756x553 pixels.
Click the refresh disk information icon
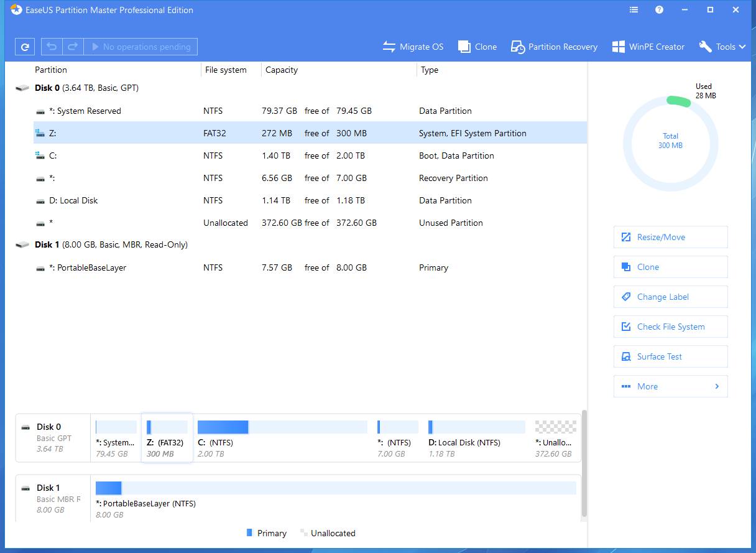tap(25, 47)
